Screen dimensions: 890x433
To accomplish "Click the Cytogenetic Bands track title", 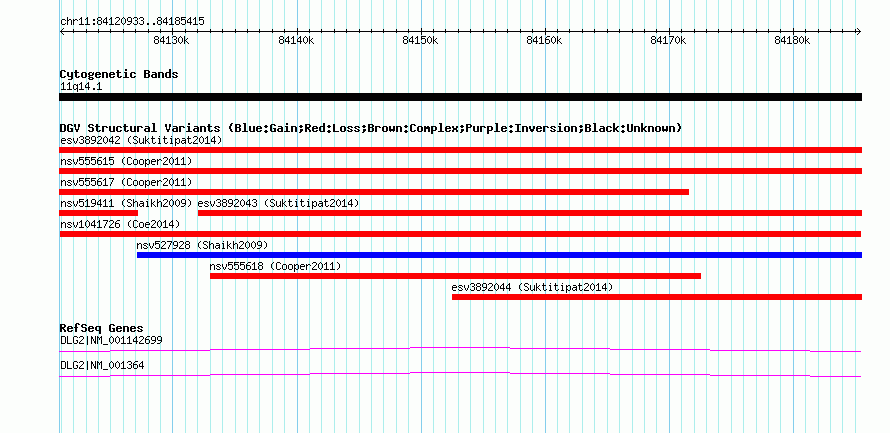I will click(x=119, y=74).
